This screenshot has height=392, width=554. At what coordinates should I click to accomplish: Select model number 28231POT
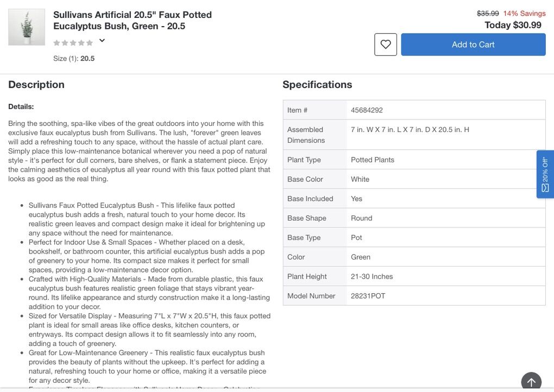point(368,296)
